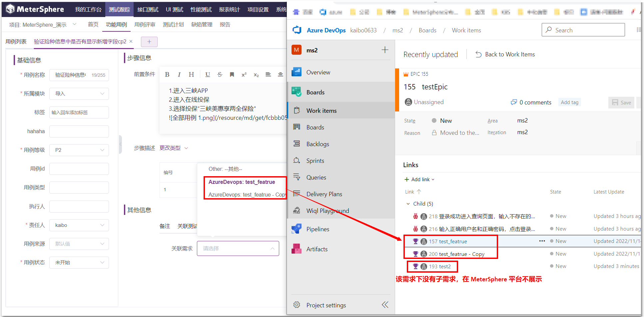This screenshot has height=319, width=644.
Task: Apply superscript formatting in the editor
Action: click(x=244, y=74)
